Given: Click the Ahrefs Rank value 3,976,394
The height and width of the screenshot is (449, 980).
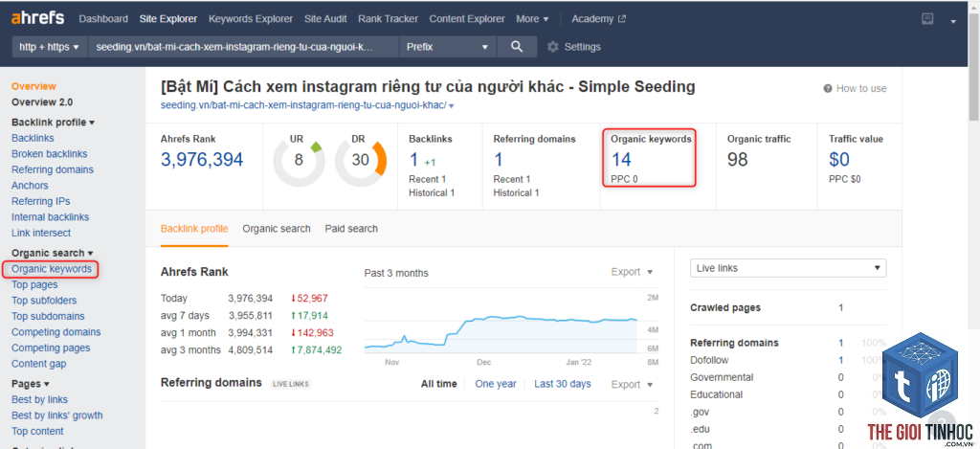Looking at the screenshot, I should point(202,160).
